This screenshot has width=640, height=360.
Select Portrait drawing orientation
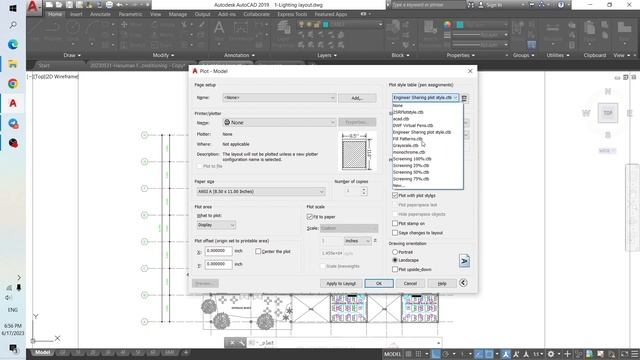[x=395, y=252]
